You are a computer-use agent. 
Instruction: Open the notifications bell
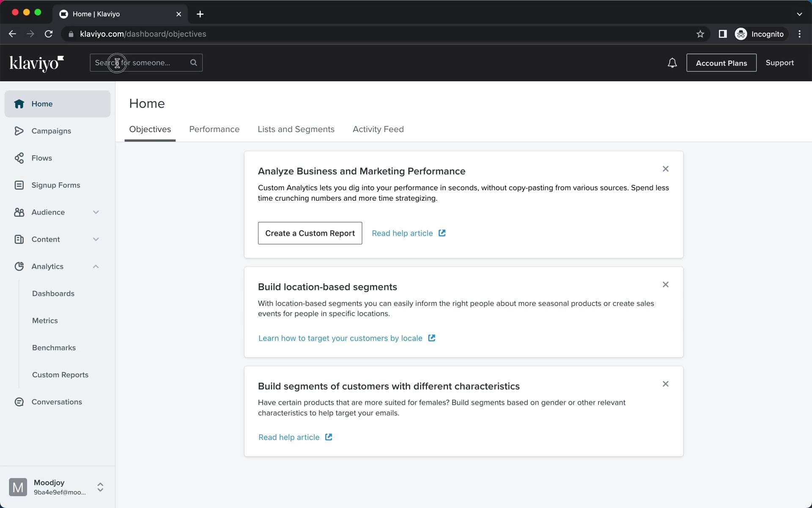point(672,63)
